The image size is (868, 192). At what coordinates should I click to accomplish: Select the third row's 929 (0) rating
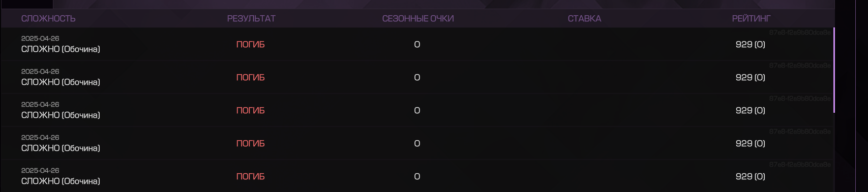click(751, 111)
